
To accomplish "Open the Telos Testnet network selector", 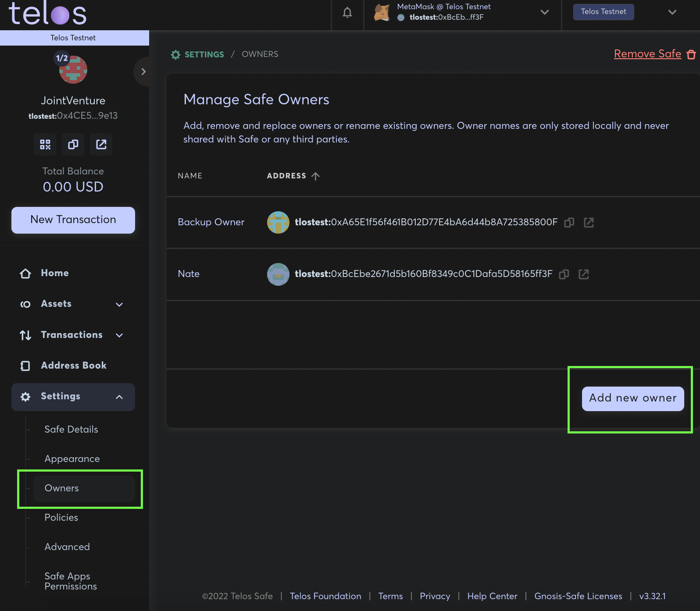I will pyautogui.click(x=672, y=12).
